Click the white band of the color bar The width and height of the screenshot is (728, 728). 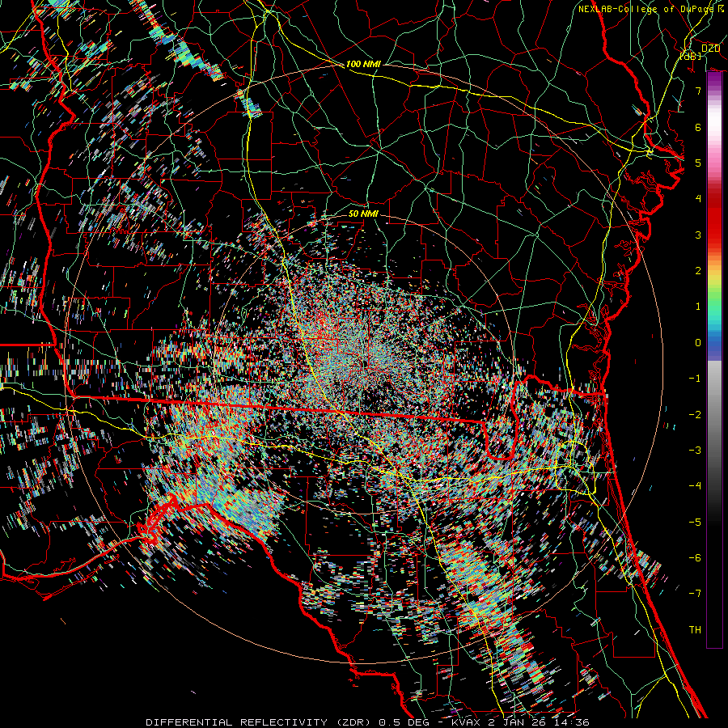tap(714, 120)
